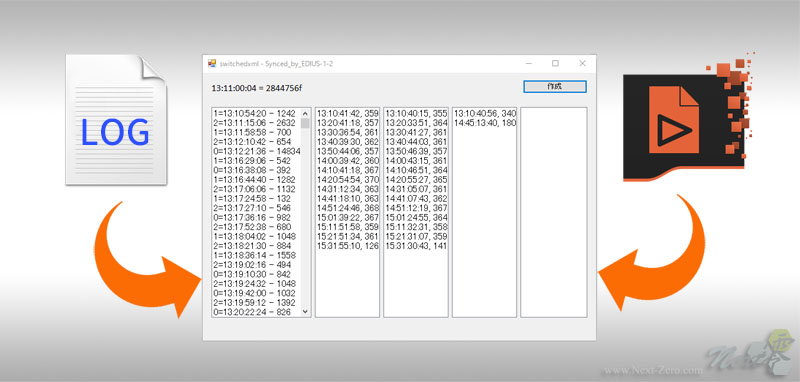
Task: Select entry 14:10:46:51, 364
Action: click(416, 170)
